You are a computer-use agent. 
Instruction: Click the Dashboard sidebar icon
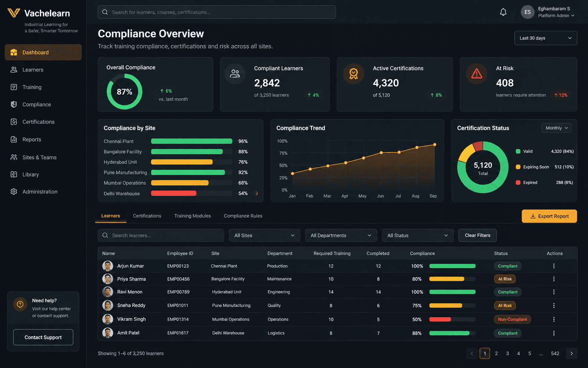pos(14,52)
